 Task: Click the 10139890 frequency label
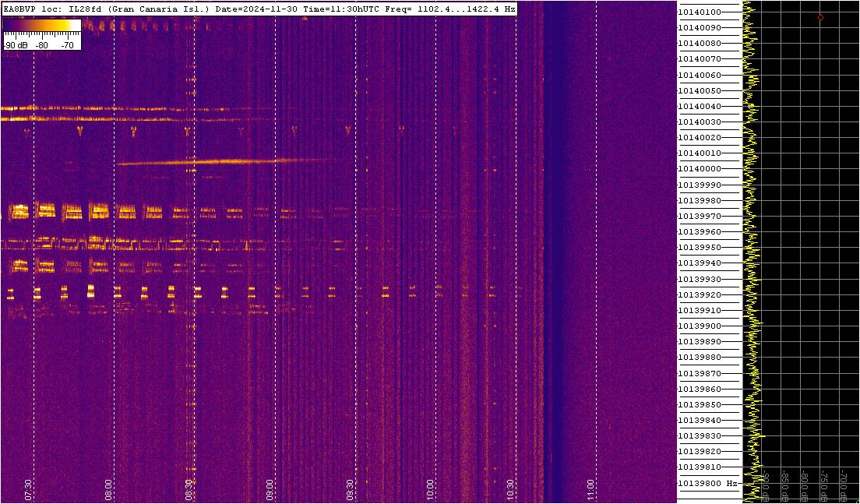pos(700,342)
